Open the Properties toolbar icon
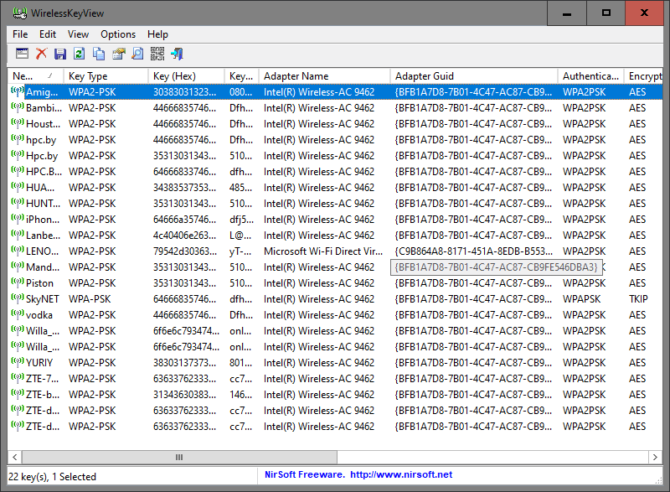 click(118, 53)
